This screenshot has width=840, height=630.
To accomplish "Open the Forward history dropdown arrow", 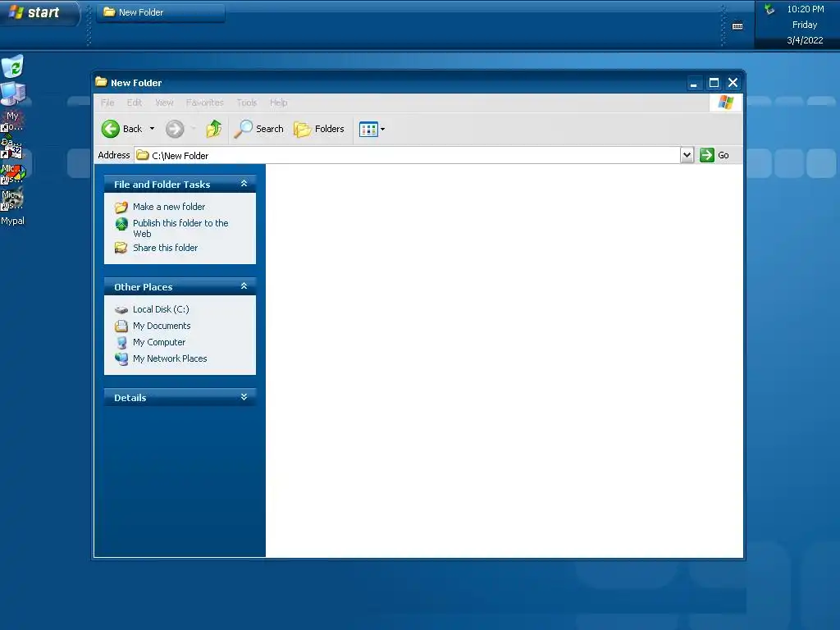I will click(194, 129).
